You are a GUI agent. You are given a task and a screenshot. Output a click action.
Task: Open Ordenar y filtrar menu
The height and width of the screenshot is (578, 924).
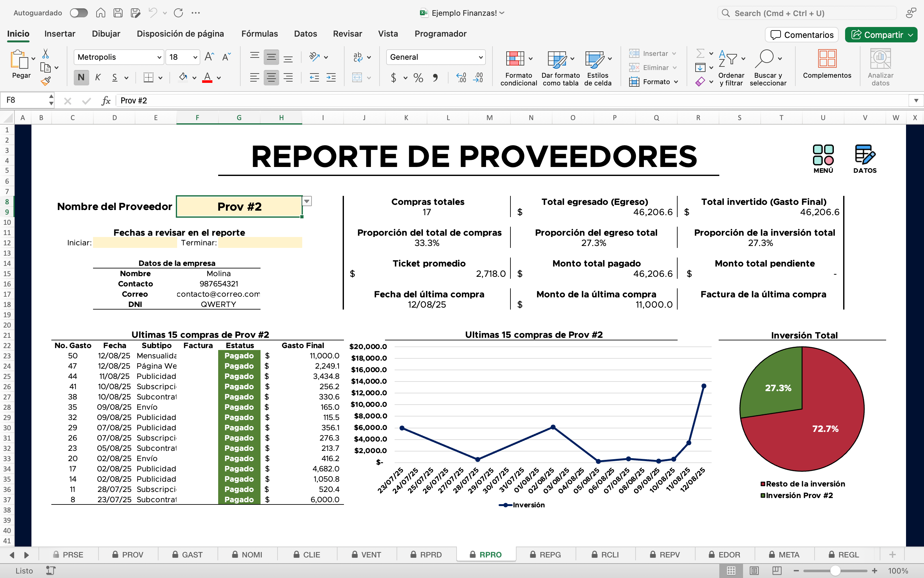point(731,68)
